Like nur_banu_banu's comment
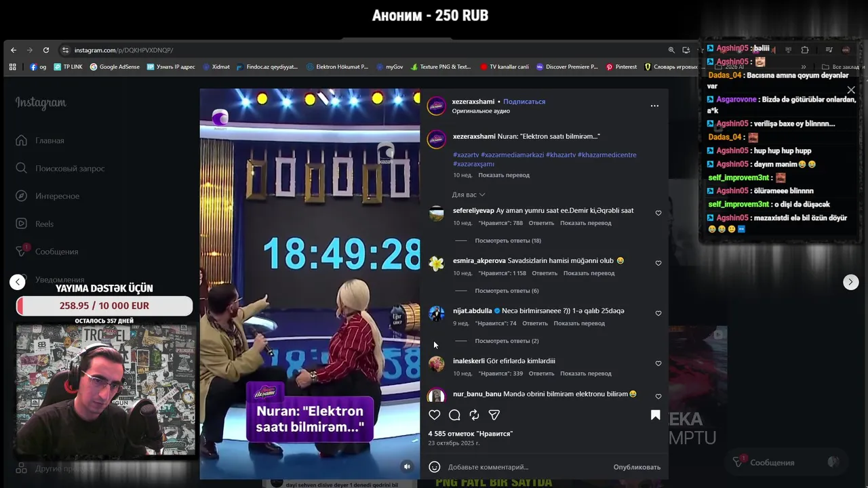The height and width of the screenshot is (488, 868). (x=658, y=396)
